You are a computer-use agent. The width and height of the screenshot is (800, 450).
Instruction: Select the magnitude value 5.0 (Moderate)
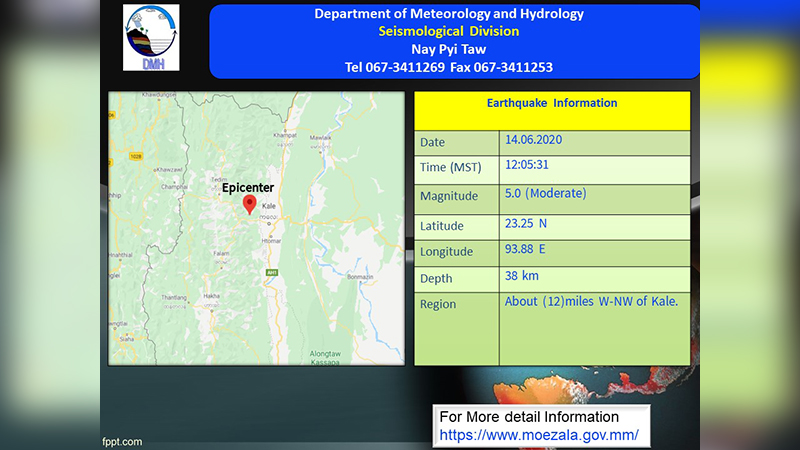[545, 193]
